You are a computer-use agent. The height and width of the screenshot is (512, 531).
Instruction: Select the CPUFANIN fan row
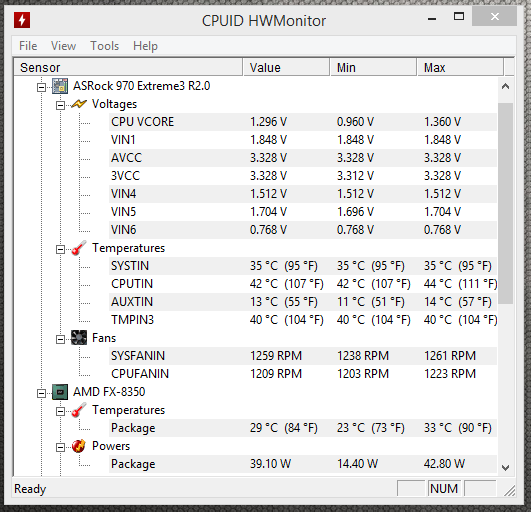pos(303,374)
